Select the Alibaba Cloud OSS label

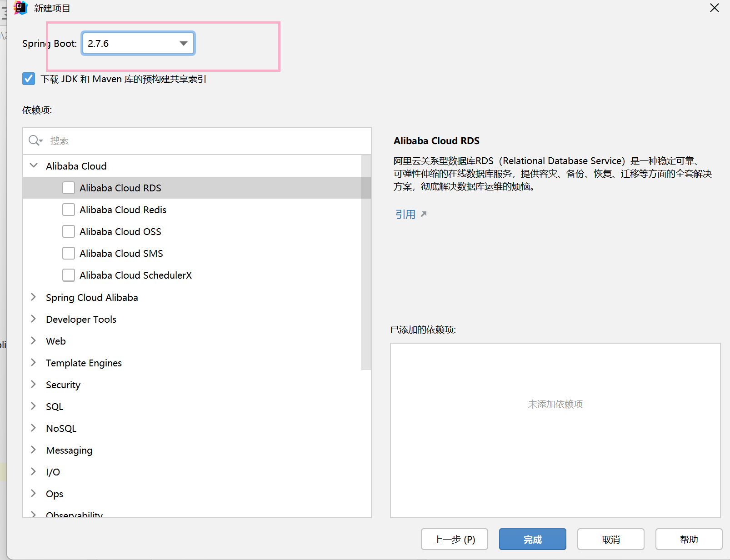click(x=120, y=231)
